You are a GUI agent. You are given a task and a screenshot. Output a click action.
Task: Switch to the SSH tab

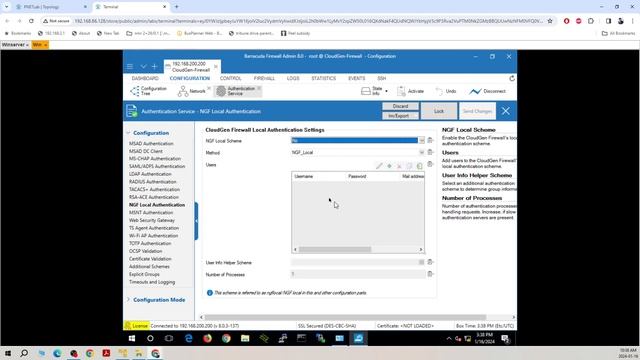pos(381,78)
